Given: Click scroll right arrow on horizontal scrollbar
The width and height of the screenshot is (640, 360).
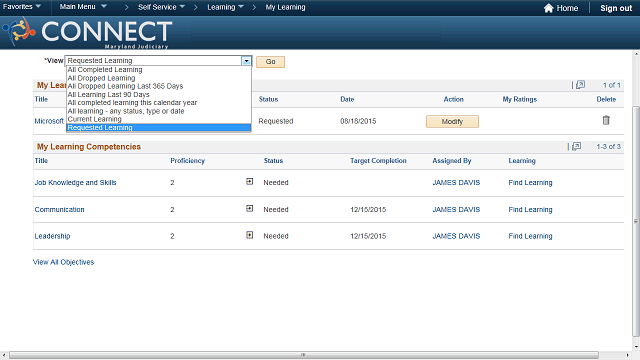Looking at the screenshot, I should [x=628, y=355].
